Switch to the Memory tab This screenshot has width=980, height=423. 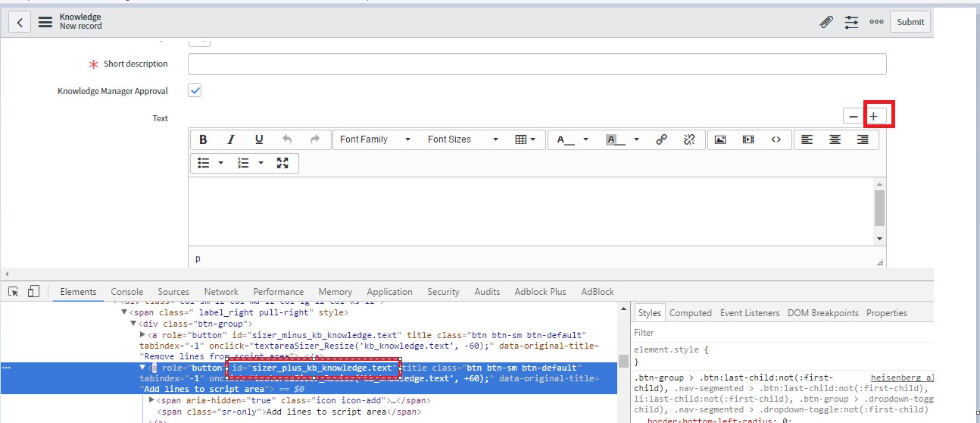point(335,292)
